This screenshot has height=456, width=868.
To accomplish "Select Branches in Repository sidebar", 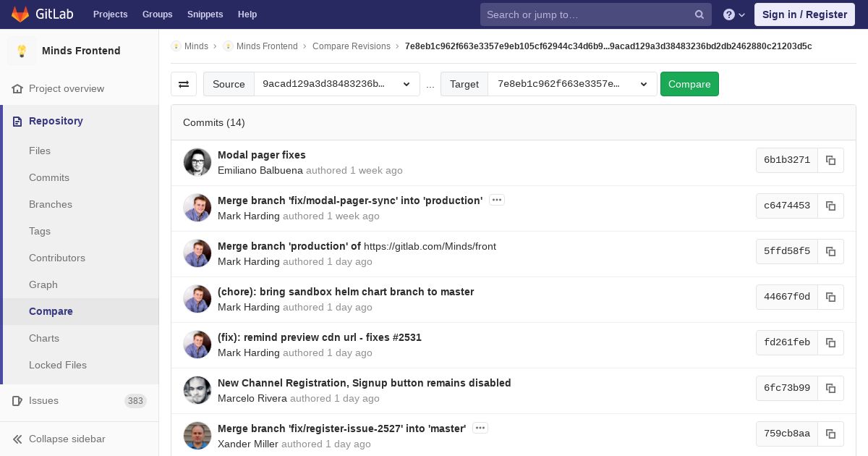I will [x=51, y=204].
